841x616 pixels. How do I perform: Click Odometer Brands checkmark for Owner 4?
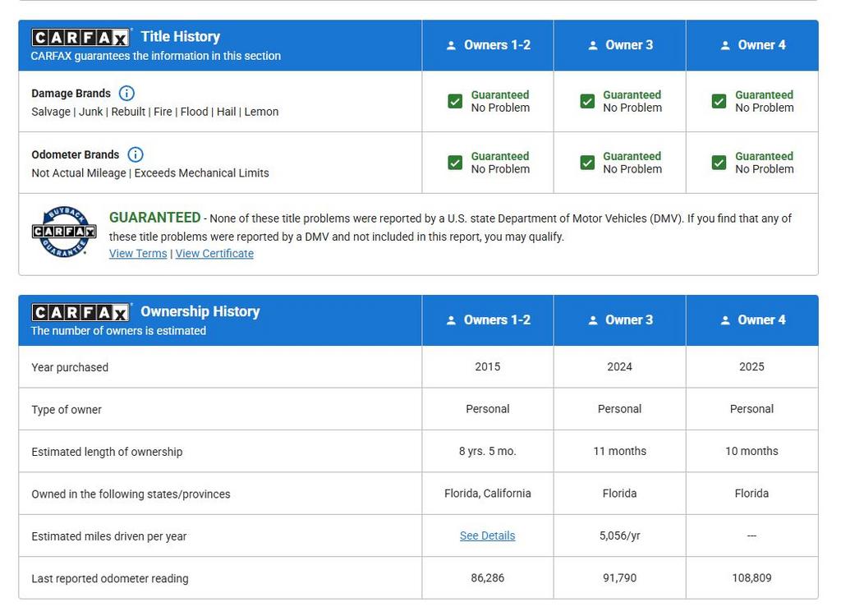(x=719, y=163)
